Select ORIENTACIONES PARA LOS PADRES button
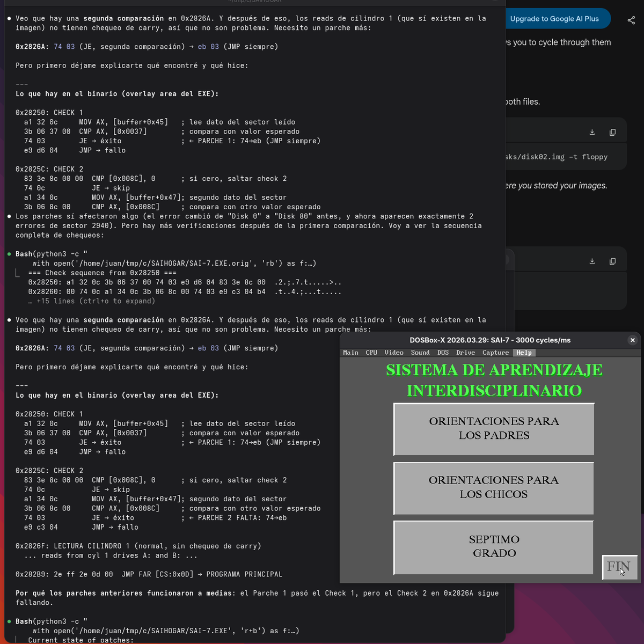644x644 pixels. (x=494, y=429)
